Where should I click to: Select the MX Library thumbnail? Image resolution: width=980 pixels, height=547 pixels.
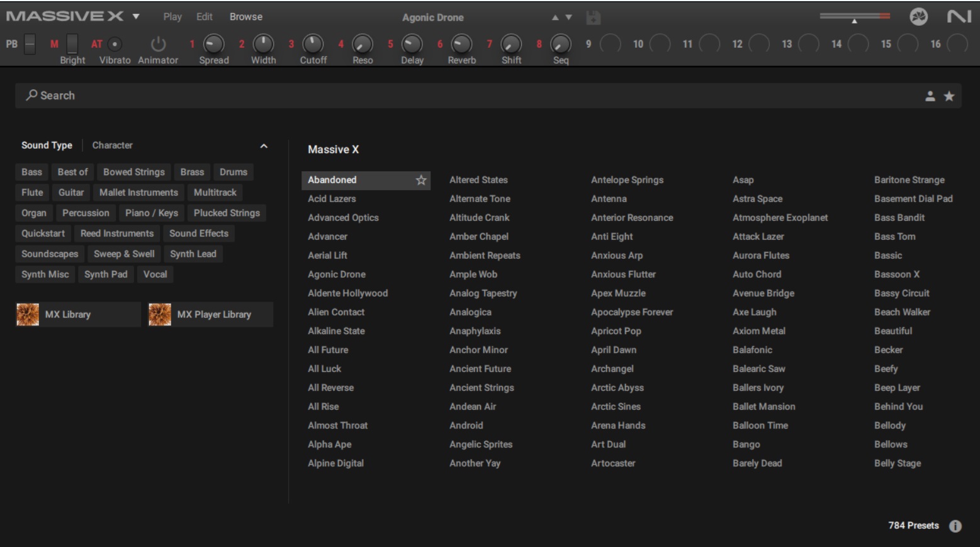pyautogui.click(x=28, y=314)
